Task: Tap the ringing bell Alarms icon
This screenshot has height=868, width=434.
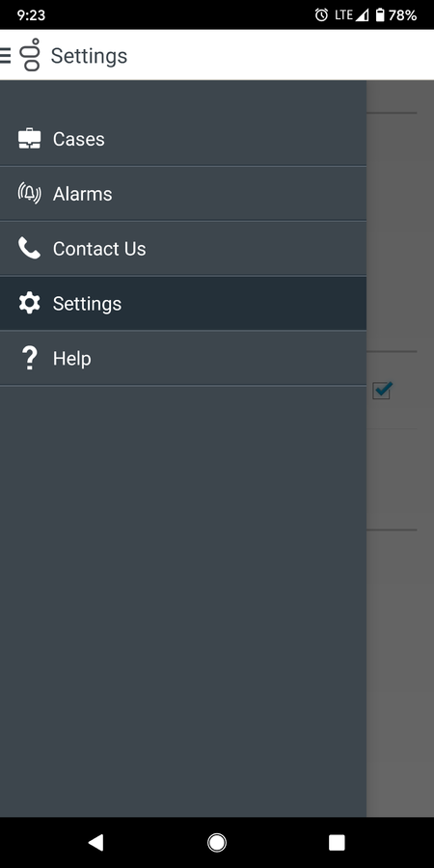Action: 29,193
